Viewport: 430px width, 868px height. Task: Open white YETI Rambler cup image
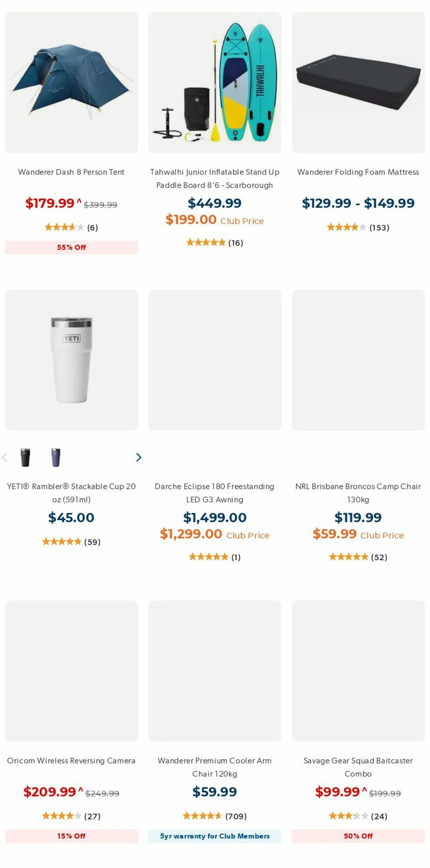tap(72, 360)
